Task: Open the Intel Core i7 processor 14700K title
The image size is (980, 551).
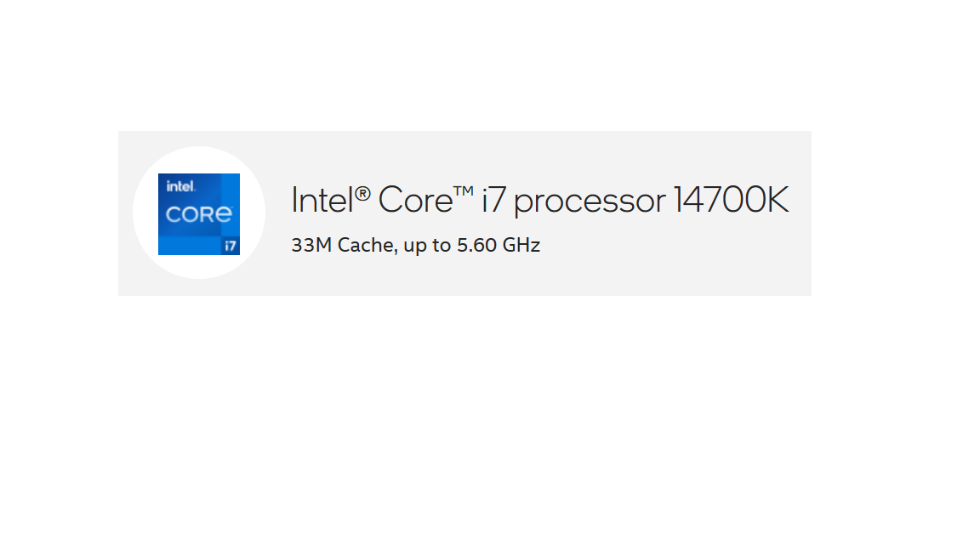Action: tap(540, 200)
